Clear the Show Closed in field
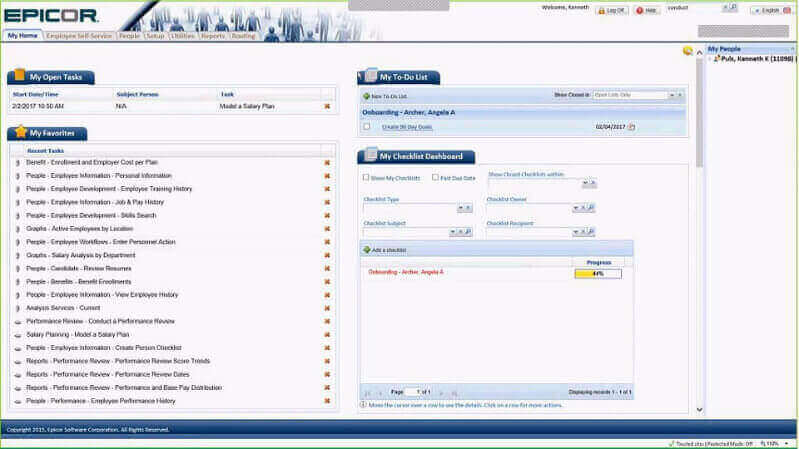Viewport: 799px width, 449px height. coord(680,95)
